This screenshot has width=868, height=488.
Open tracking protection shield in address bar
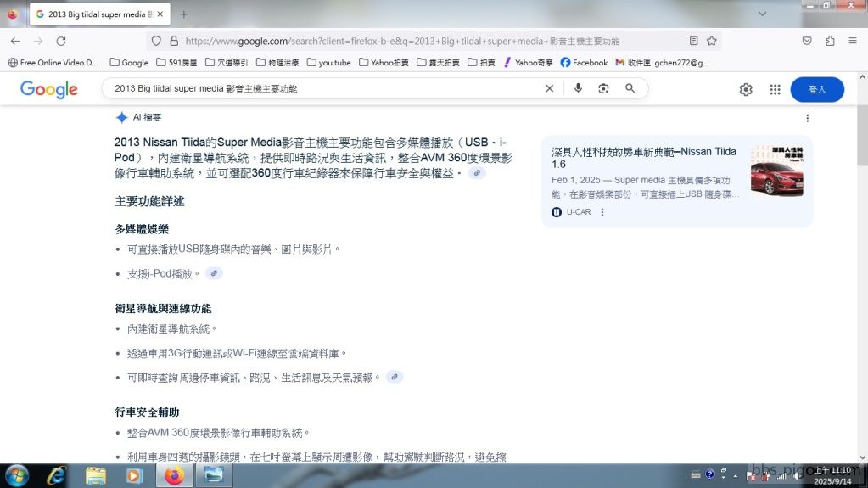click(x=157, y=41)
